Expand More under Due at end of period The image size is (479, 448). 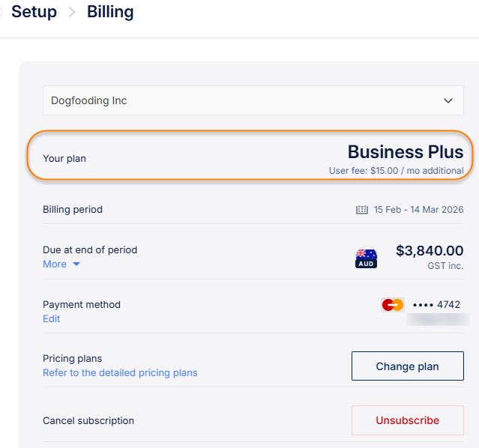(55, 264)
